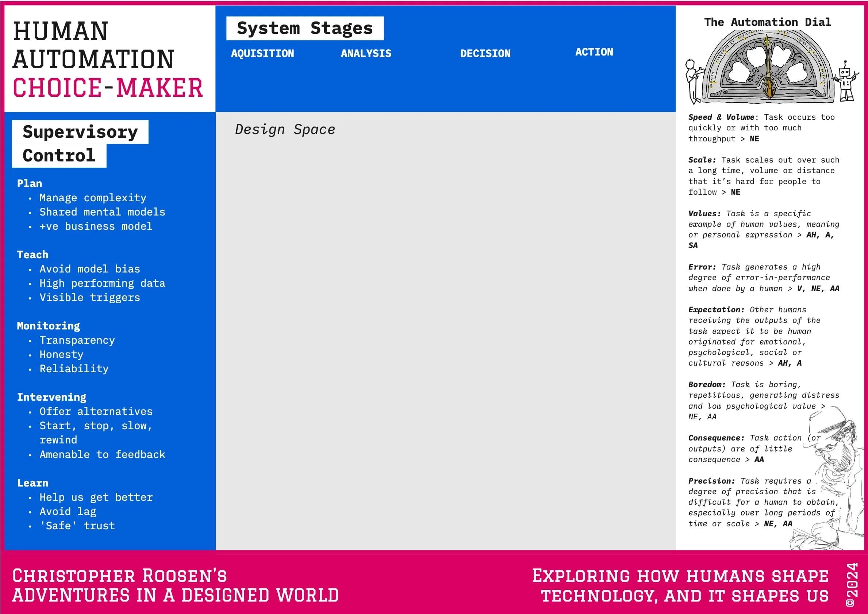Select the DECISION stage column header
Image resolution: width=868 pixels, height=614 pixels.
coord(485,53)
